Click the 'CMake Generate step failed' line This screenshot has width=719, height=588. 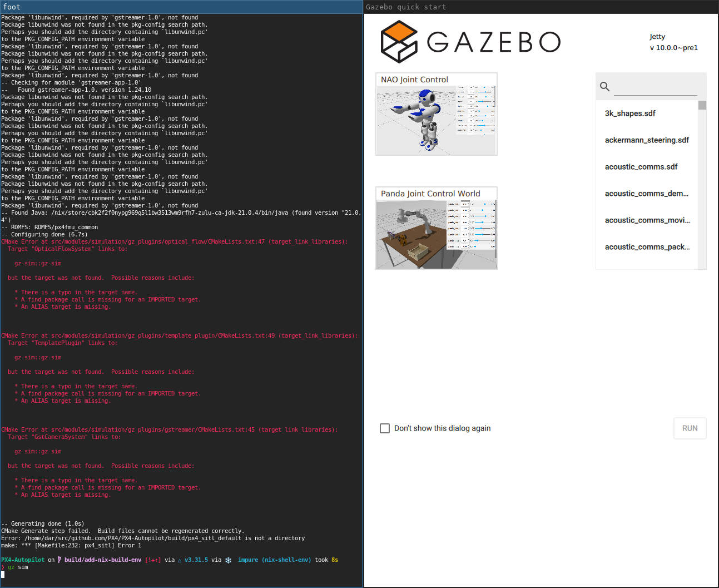[122, 531]
